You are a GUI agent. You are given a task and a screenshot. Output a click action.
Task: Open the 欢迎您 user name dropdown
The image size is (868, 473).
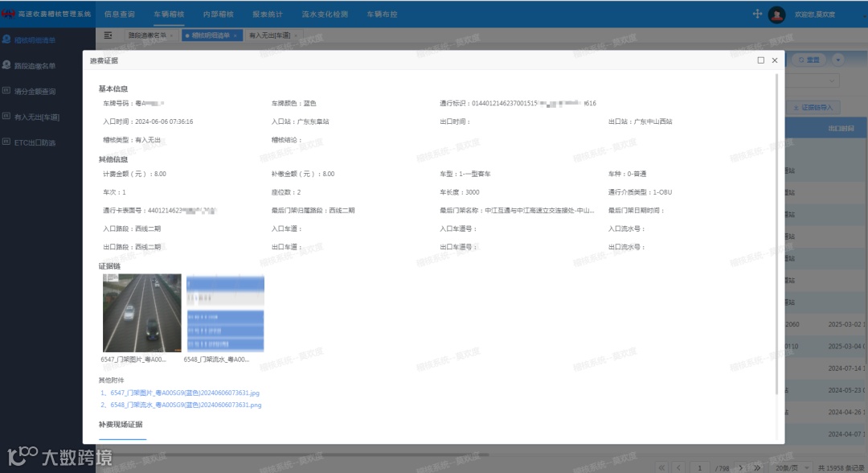pos(815,14)
